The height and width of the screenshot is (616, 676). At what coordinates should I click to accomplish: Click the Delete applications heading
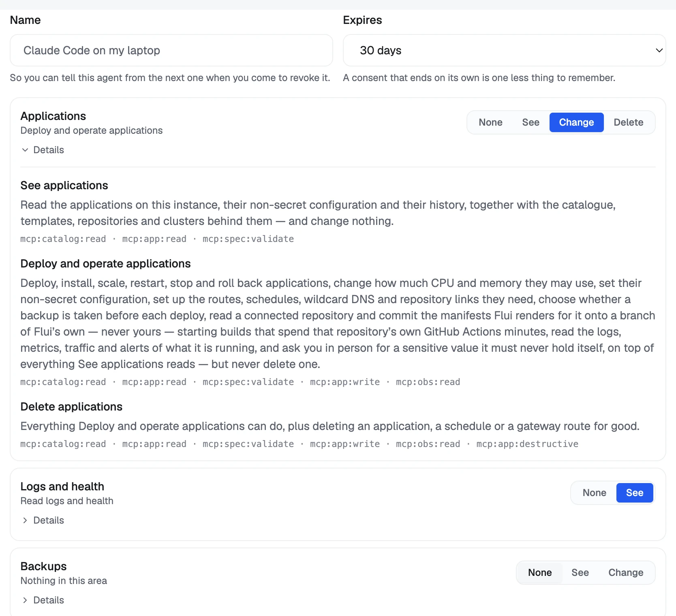tap(71, 407)
